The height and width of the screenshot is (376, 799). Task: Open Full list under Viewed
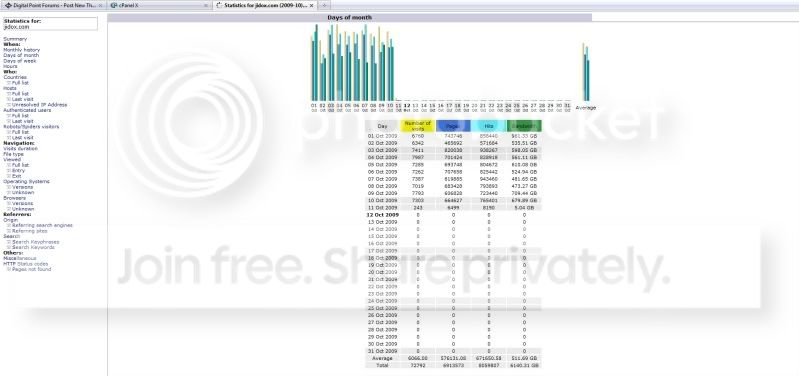[20, 165]
